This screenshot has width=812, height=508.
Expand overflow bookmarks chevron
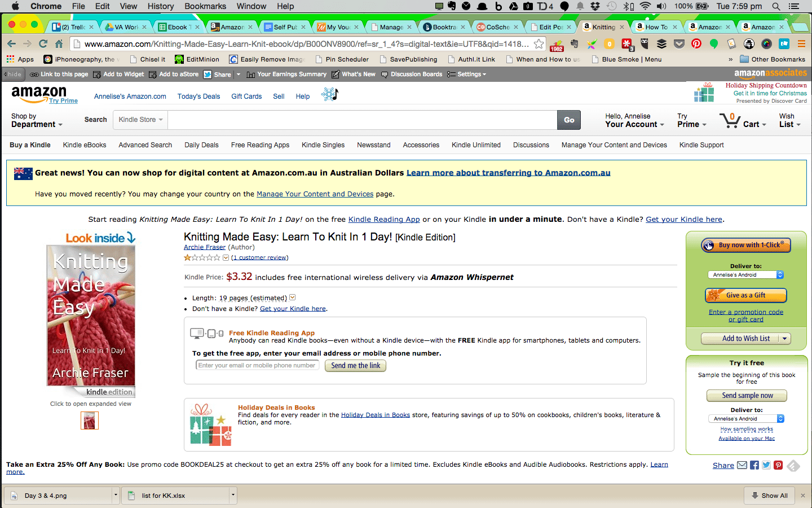tap(731, 59)
